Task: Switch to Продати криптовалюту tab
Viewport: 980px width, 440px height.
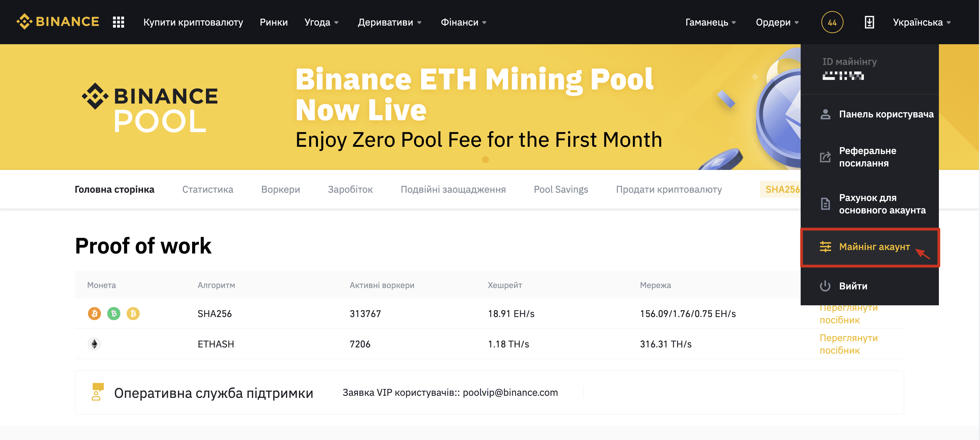Action: tap(669, 189)
